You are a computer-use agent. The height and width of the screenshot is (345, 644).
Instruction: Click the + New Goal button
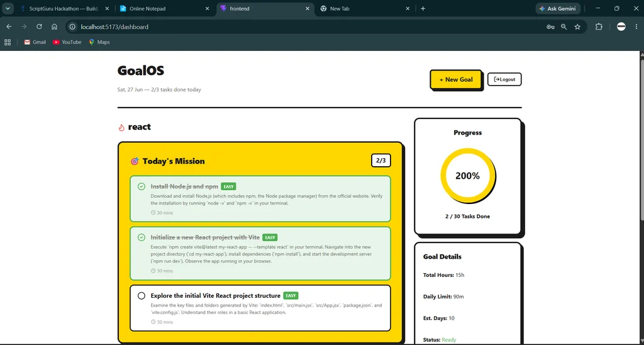pyautogui.click(x=456, y=79)
